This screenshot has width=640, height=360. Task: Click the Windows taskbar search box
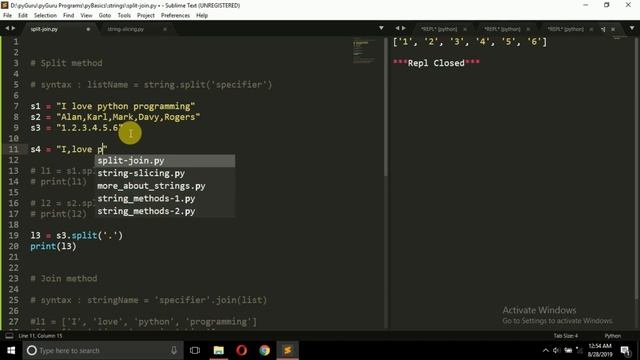pos(102,350)
